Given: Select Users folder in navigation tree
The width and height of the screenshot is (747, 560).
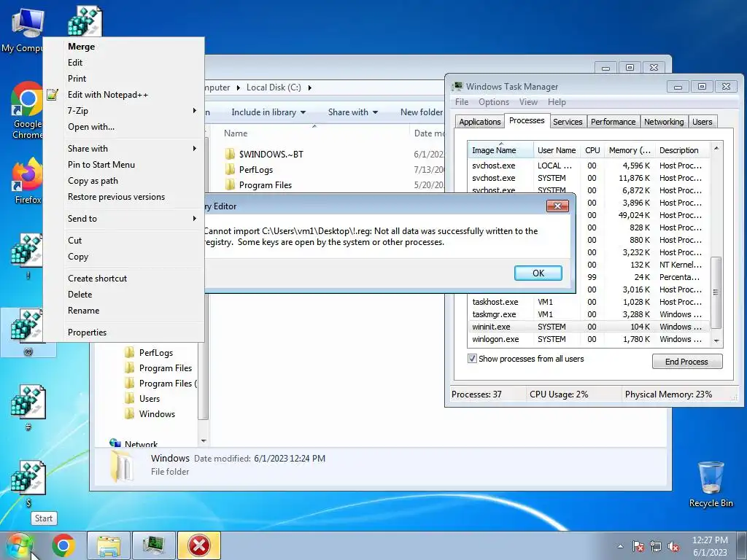Looking at the screenshot, I should point(149,399).
